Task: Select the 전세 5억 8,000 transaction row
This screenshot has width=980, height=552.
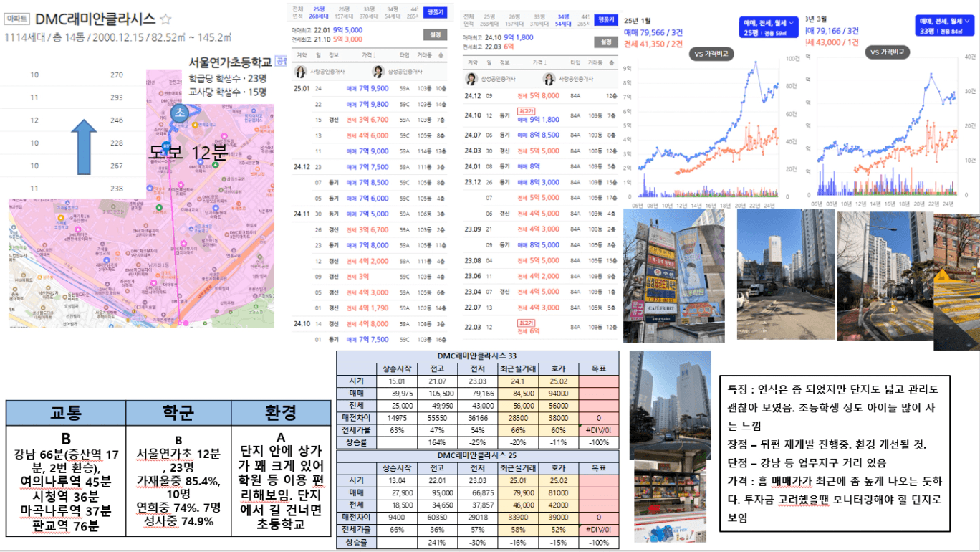Action: point(541,95)
